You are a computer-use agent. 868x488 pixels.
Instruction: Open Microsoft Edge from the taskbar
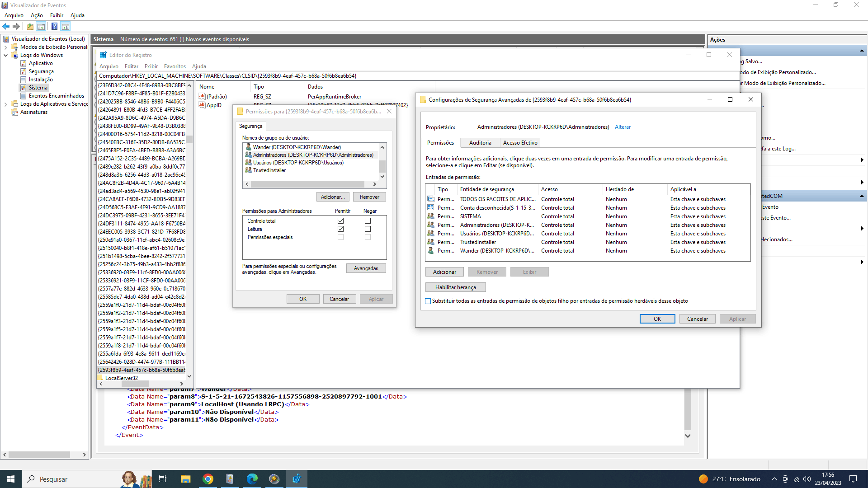point(252,479)
